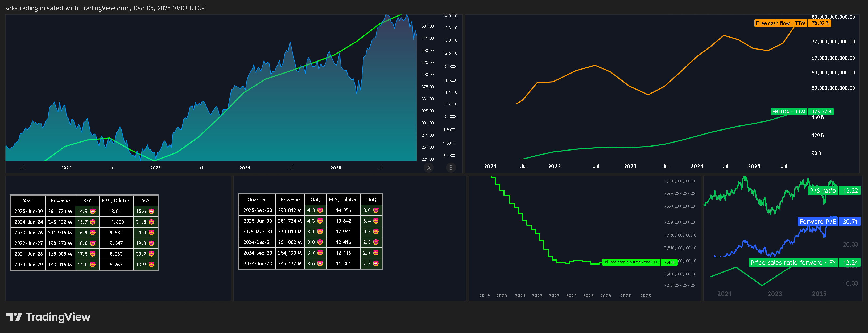Select the 2025-Mar-31 quarter cell

[257, 232]
